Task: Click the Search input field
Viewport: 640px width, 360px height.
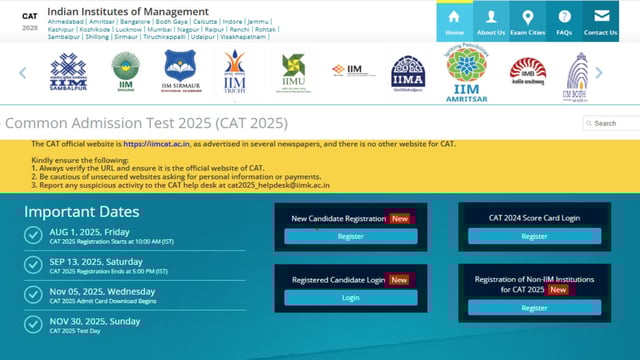Action: [x=612, y=123]
